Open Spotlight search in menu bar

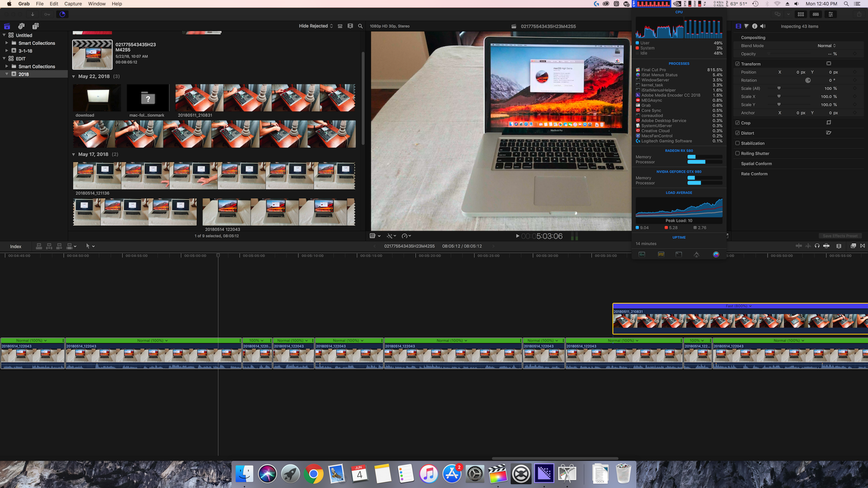coord(846,4)
